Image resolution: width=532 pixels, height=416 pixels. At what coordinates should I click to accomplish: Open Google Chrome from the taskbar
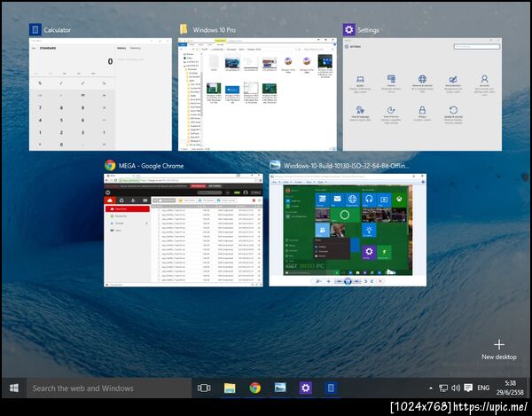[x=255, y=388]
